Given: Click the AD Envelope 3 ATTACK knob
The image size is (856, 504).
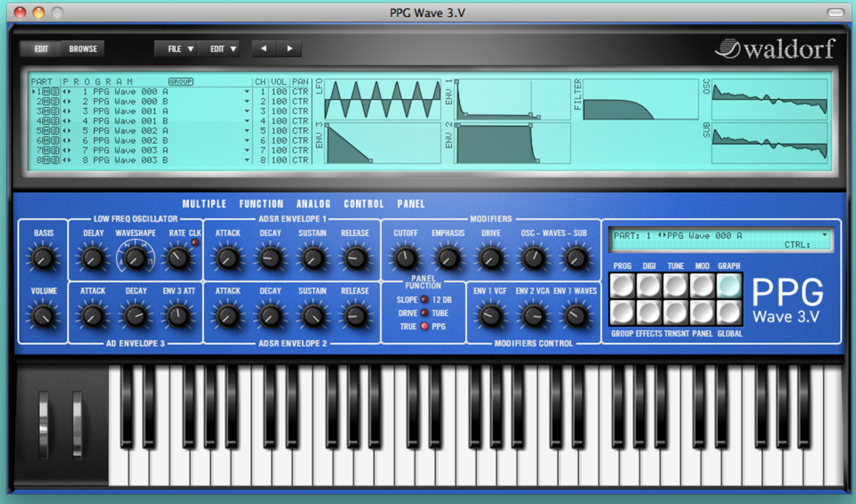Looking at the screenshot, I should [x=92, y=315].
